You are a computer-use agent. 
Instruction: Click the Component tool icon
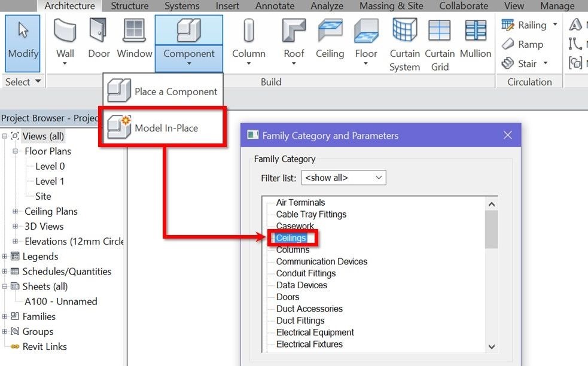188,30
